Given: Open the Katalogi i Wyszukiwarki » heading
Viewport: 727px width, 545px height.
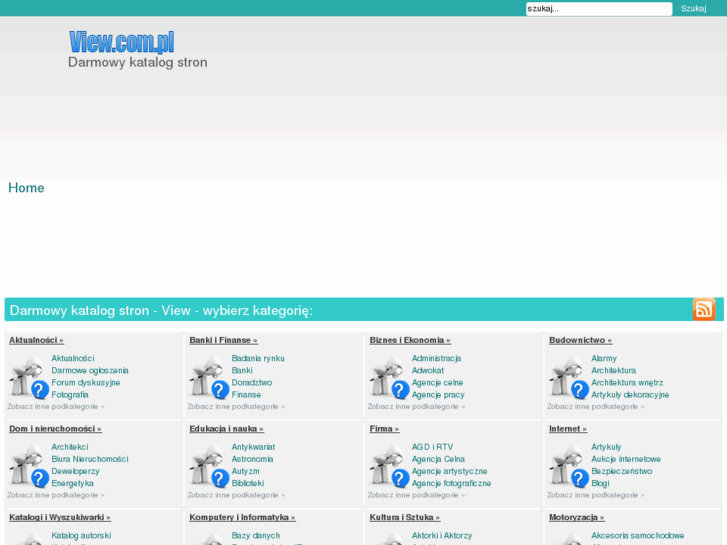Looking at the screenshot, I should (60, 517).
